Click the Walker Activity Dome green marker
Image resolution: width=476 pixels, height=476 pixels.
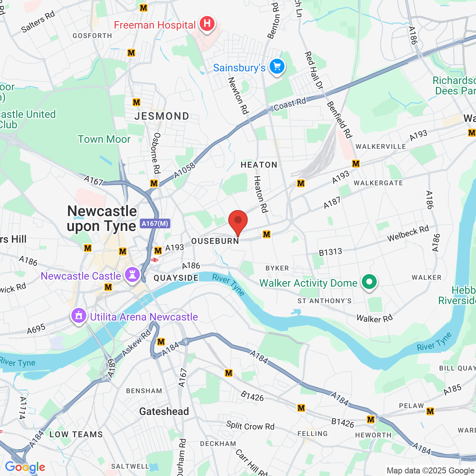point(369,283)
